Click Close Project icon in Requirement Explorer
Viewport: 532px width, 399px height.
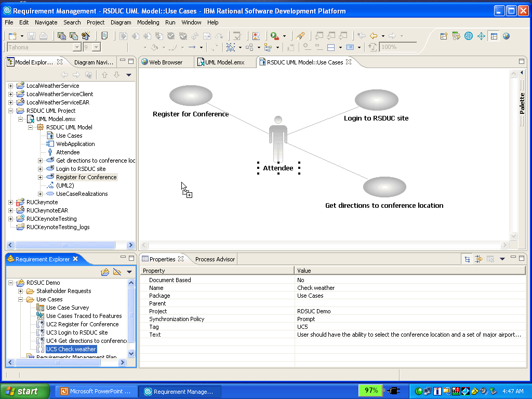tap(117, 272)
